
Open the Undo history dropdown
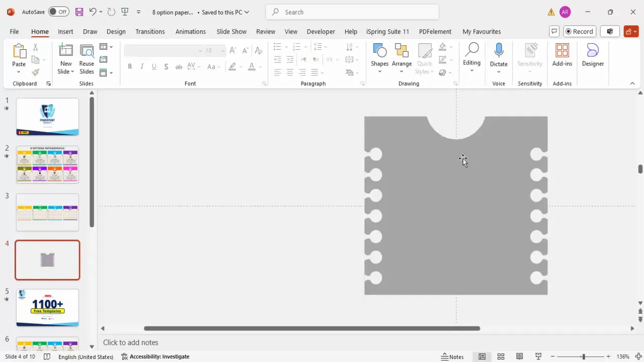point(101,12)
